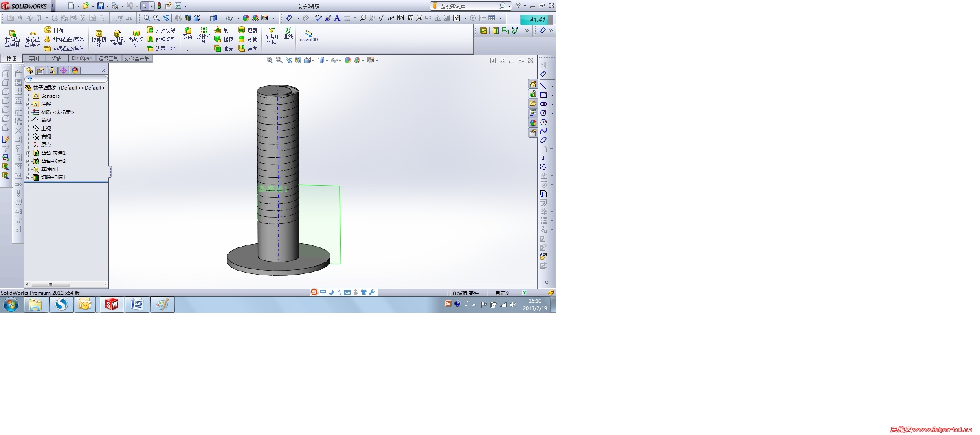The image size is (980, 435).
Task: Toggle the Sogou IME half/full-width moon icon
Action: point(331,292)
